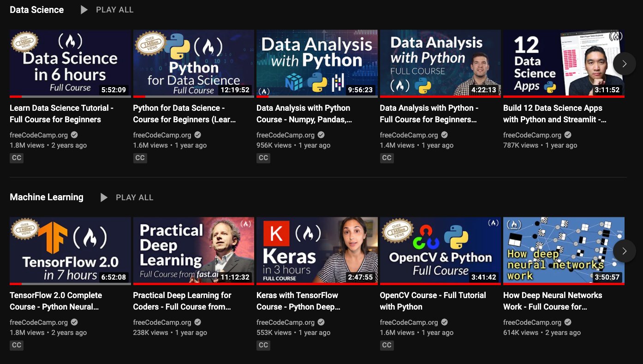Click CC badge under TensorFlow 2.0 Complete Course
The image size is (643, 364).
coord(17,345)
